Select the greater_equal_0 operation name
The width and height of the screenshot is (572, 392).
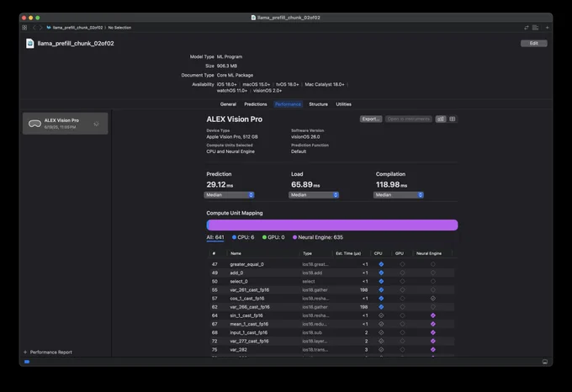[247, 264]
